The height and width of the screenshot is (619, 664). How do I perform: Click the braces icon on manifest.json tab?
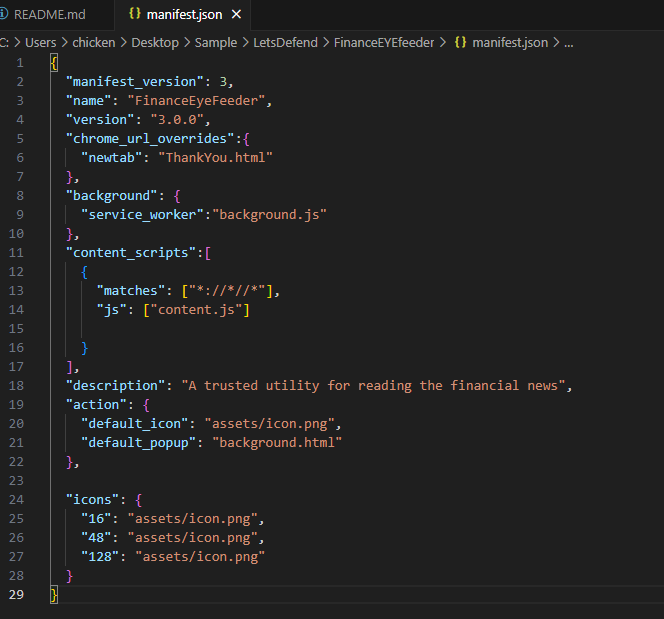(135, 15)
